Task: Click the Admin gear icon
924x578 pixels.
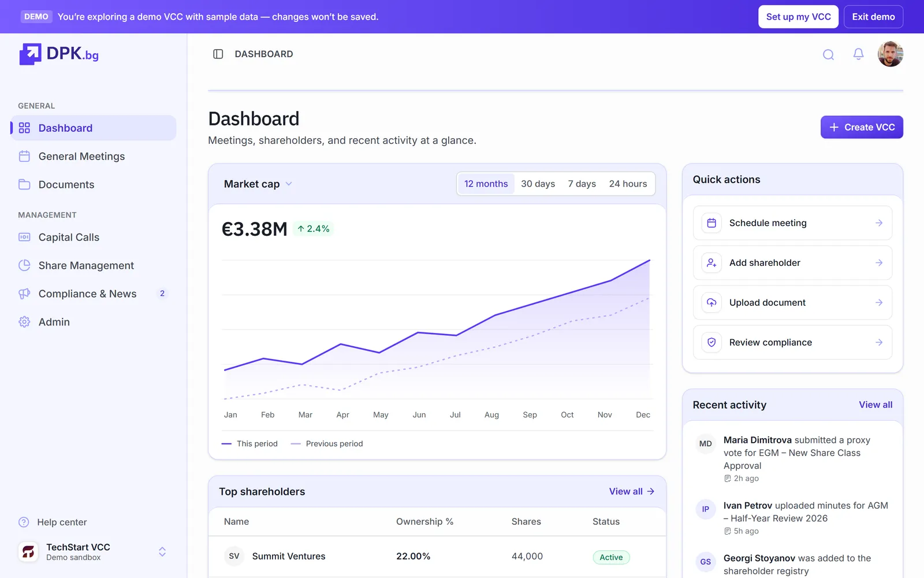Action: click(24, 322)
